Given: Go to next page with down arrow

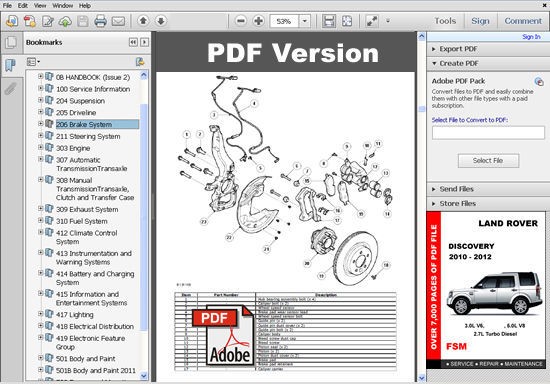Looking at the screenshot, I should 161,21.
